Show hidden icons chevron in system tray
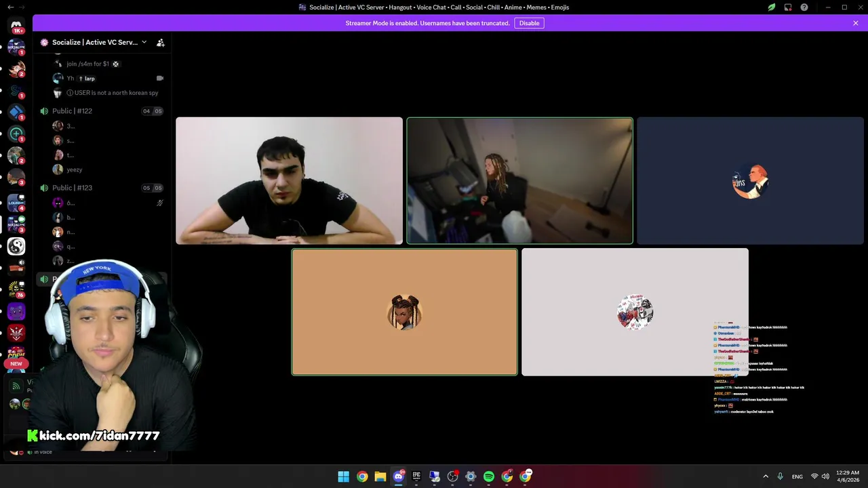Screen dimensions: 868x488 pos(766,476)
